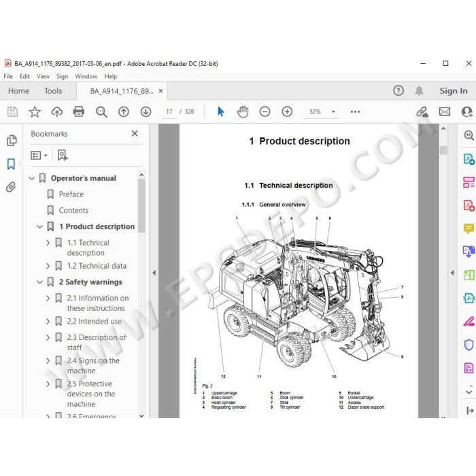Jump to the Contents bookmark
Viewport: 476px width, 476px height.
[x=73, y=210]
